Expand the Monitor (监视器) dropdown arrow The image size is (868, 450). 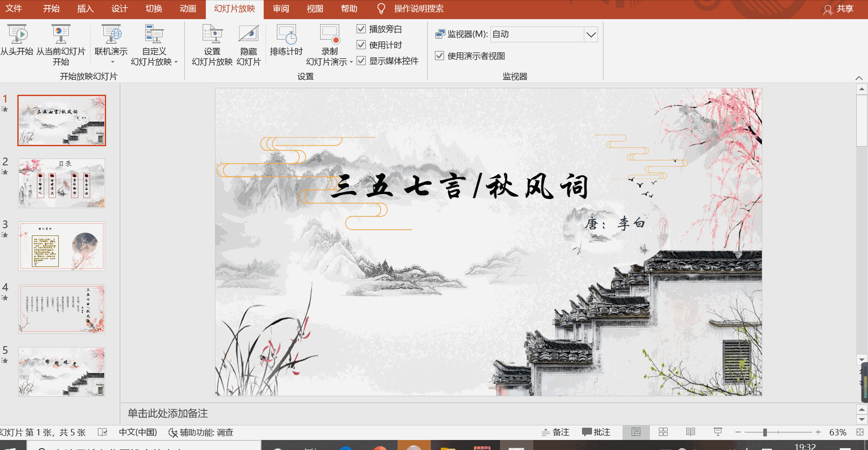tap(591, 35)
